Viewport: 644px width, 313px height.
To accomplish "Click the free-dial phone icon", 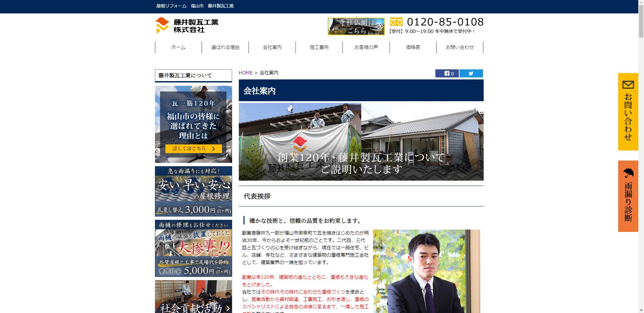I will 396,22.
